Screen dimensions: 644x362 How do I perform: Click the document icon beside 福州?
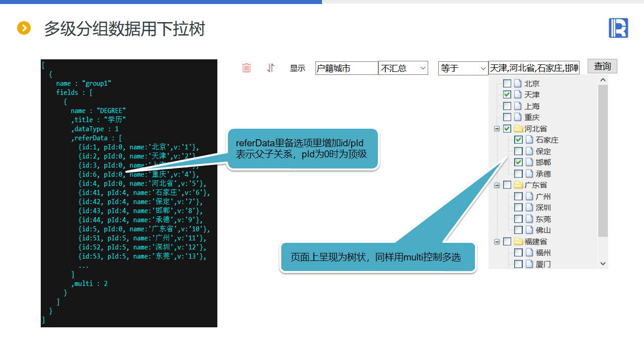(529, 253)
